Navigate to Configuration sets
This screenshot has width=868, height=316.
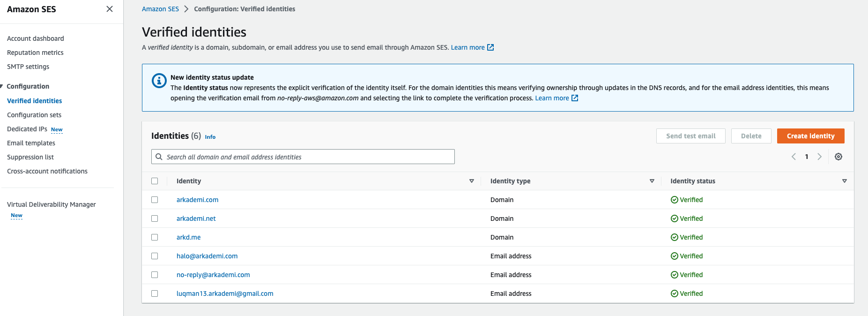[x=34, y=115]
